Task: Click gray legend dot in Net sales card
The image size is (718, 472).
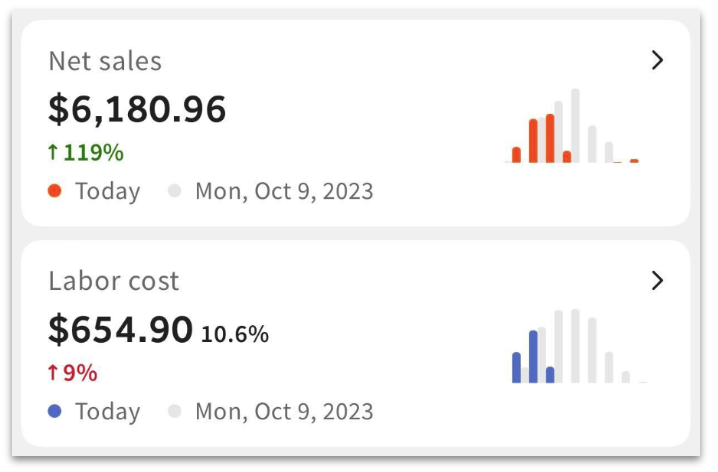Action: coord(175,190)
